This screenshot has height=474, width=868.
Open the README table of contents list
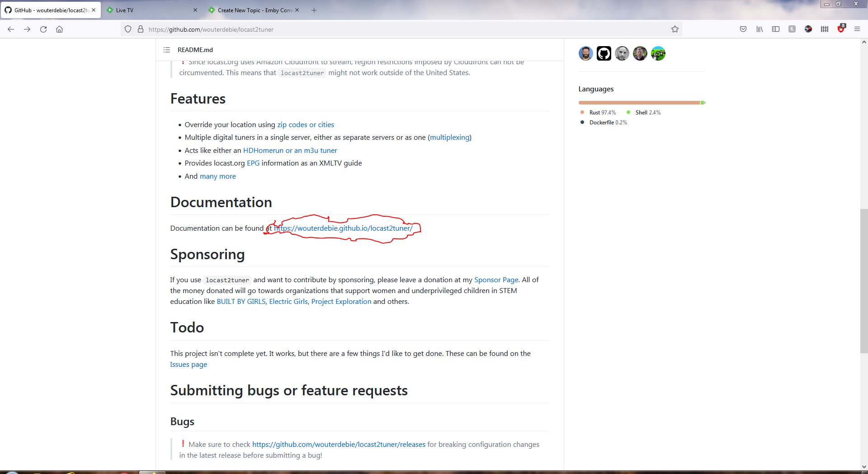click(167, 50)
